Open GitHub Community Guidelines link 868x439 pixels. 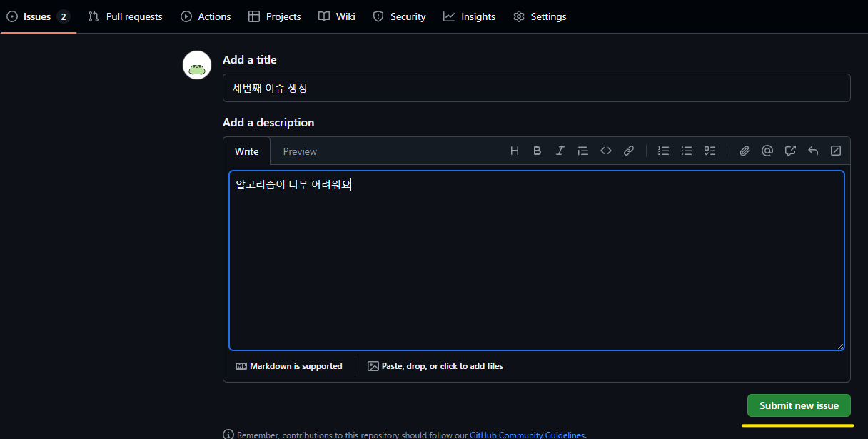(x=527, y=435)
